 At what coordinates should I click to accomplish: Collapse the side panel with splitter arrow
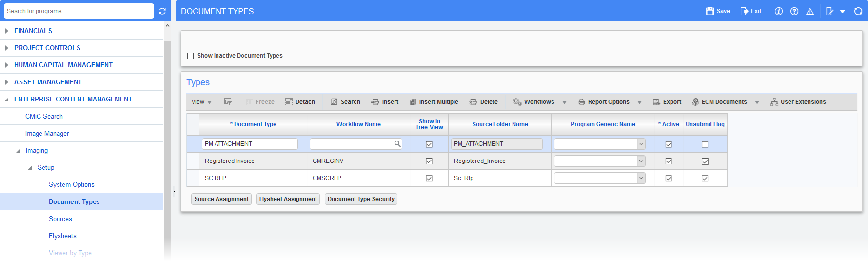pyautogui.click(x=174, y=191)
